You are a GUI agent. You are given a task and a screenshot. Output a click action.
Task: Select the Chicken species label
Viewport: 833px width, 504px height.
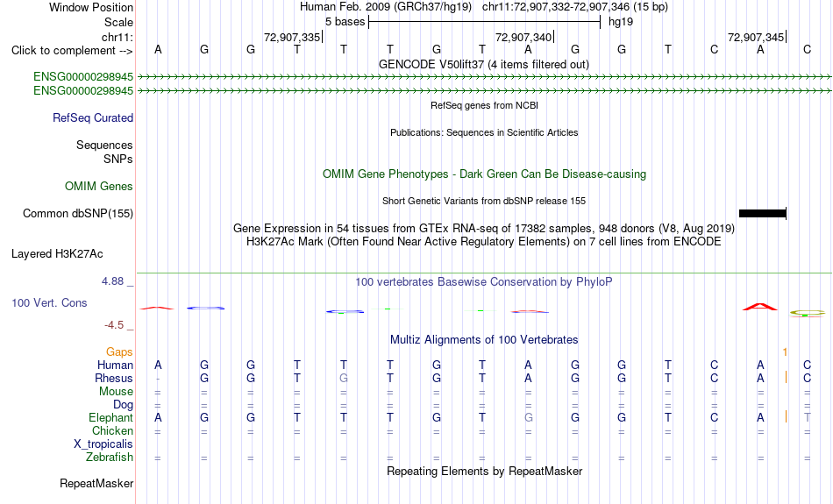click(112, 430)
